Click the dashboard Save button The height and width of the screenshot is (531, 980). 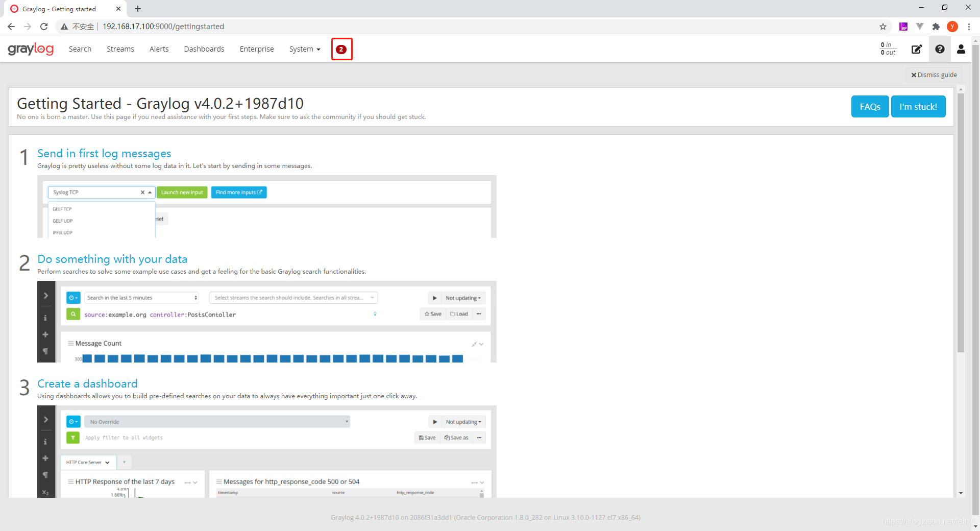[427, 438]
